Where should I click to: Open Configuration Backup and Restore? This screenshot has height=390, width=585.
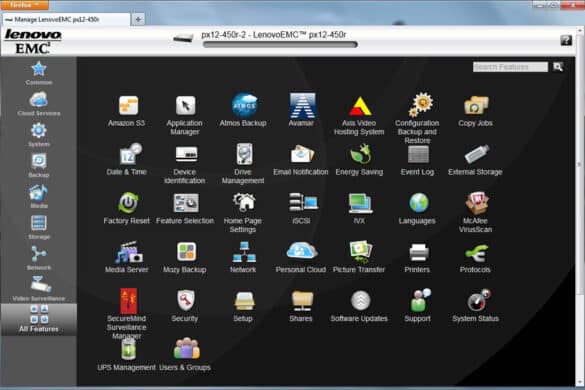[x=417, y=119]
